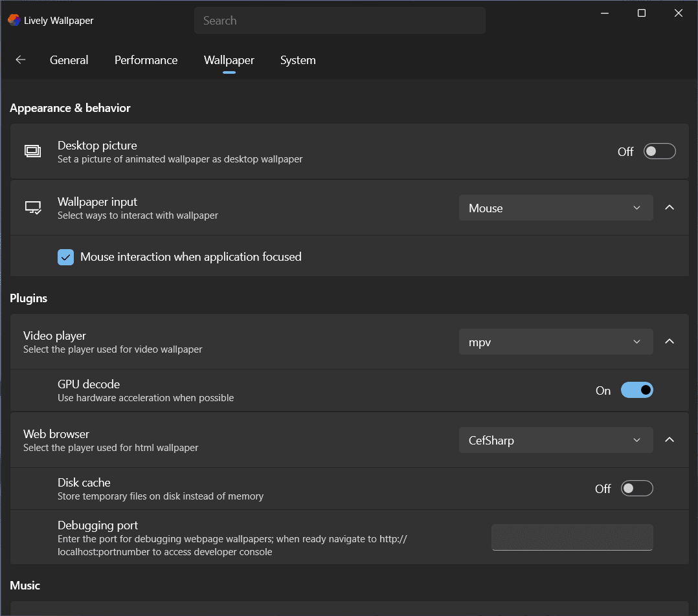Collapse the Video player section chevron
This screenshot has width=698, height=616.
click(x=670, y=342)
